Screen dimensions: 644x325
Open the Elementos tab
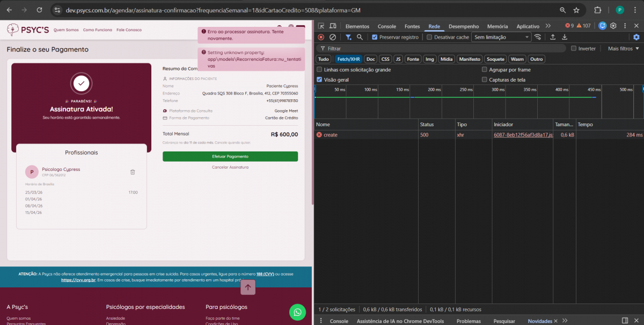pos(357,26)
